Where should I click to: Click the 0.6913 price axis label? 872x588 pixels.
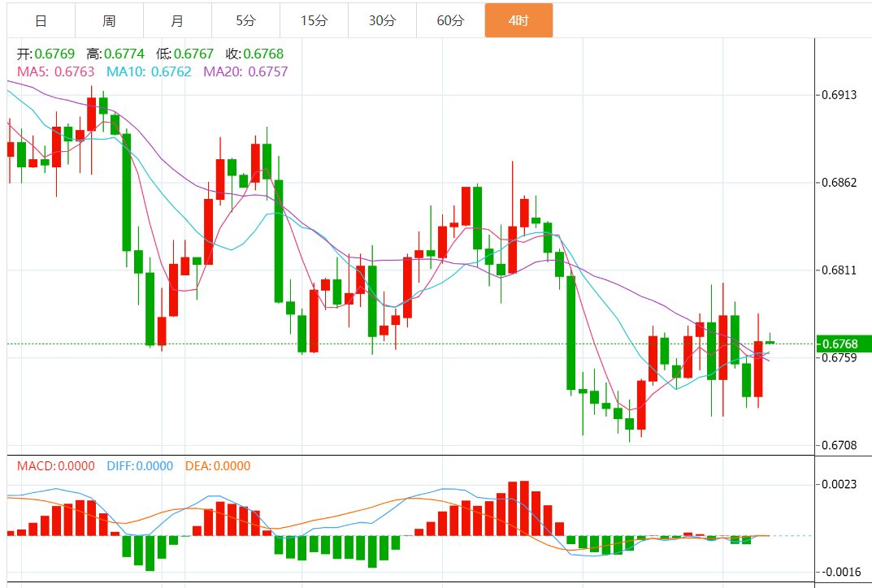point(839,95)
